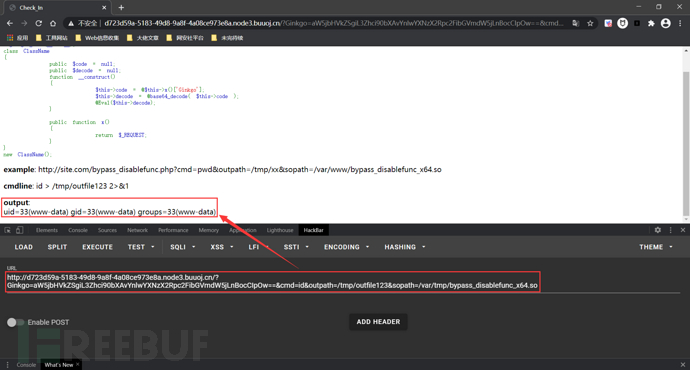Expand the HASHING dropdown menu
The width and height of the screenshot is (690, 370).
[x=405, y=247]
